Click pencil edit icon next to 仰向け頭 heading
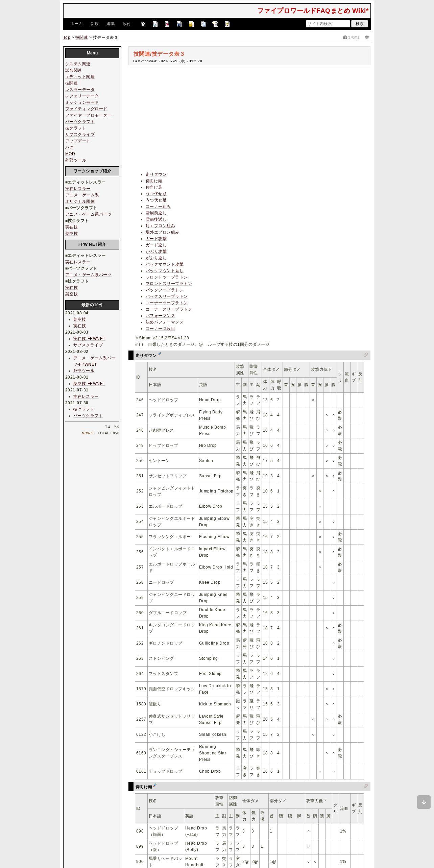Viewport: 434px width, 868px height. pyautogui.click(x=155, y=785)
